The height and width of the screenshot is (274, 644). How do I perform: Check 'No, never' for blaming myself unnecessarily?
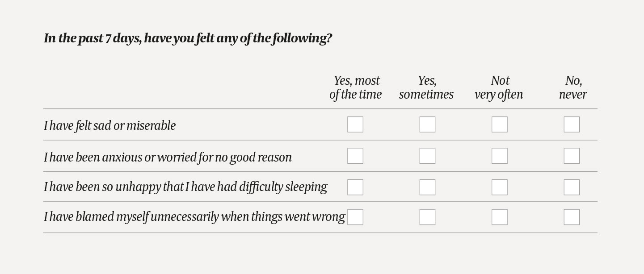pos(572,217)
